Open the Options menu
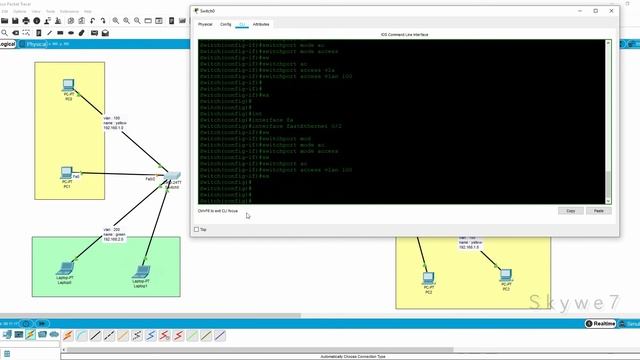This screenshot has height=360, width=640. (x=20, y=11)
